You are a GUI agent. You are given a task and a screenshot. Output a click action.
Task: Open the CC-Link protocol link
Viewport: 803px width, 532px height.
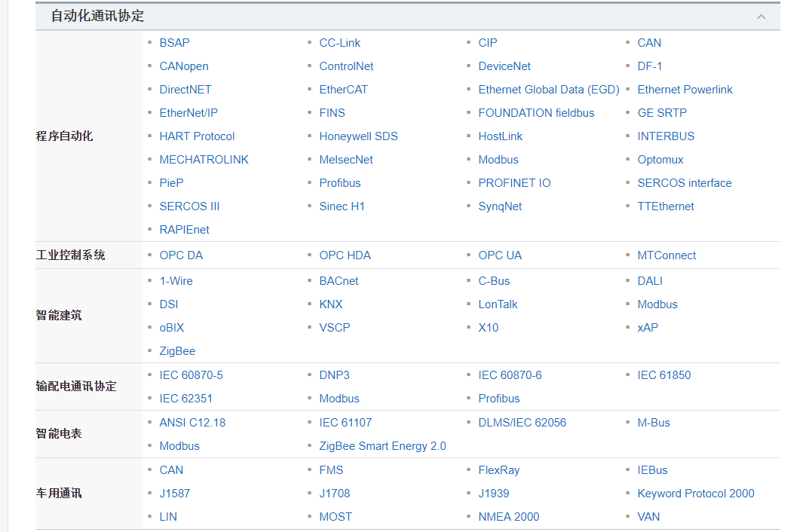point(339,43)
